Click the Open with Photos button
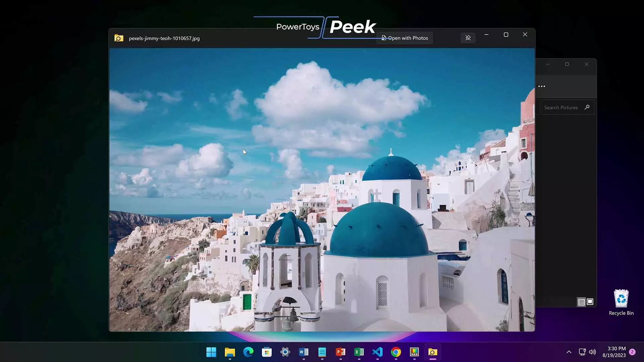This screenshot has height=362, width=644. pos(405,38)
